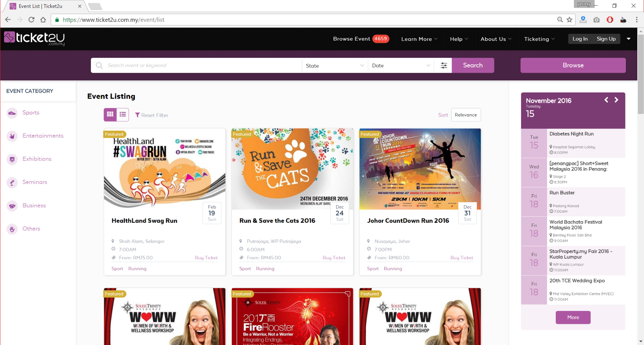Open the Sports category link text
644x345 pixels.
[31, 113]
